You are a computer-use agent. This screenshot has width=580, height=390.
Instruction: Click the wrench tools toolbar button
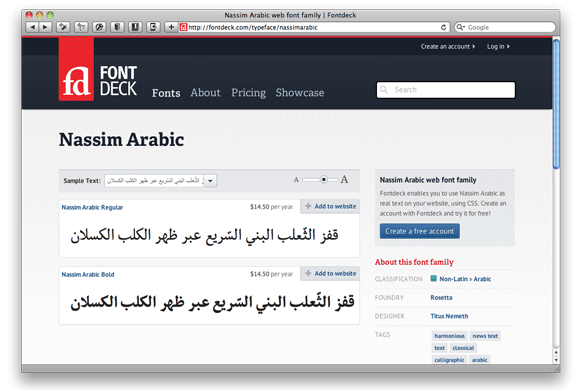[99, 27]
